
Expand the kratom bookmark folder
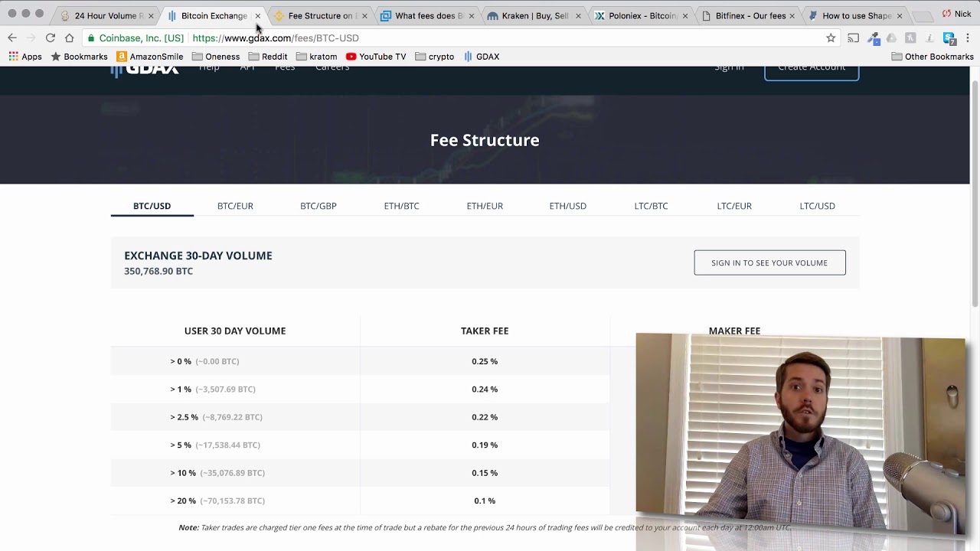pos(316,57)
